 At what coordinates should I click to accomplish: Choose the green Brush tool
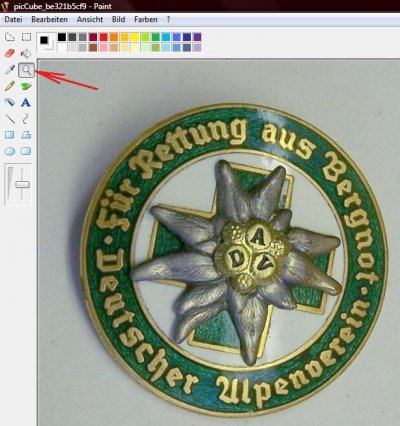pos(26,86)
